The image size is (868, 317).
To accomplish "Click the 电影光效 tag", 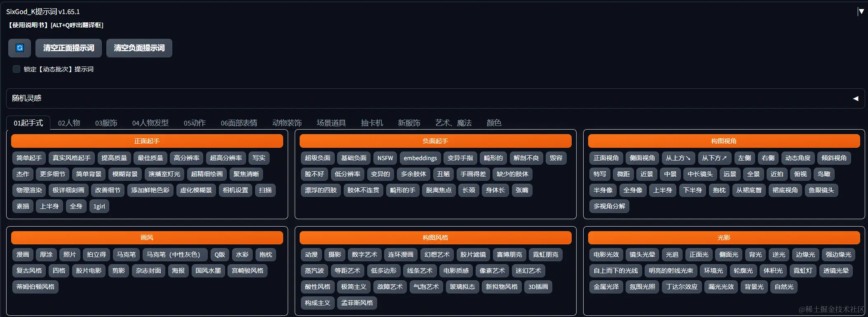I will coord(606,254).
